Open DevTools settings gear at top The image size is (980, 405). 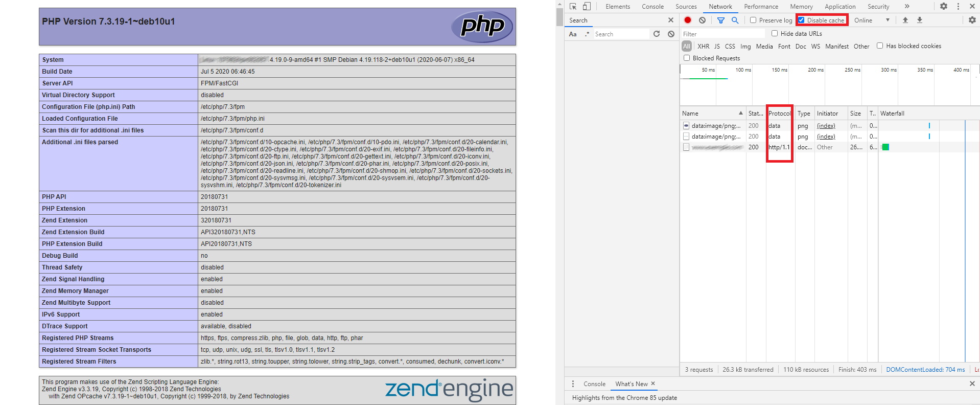tap(944, 7)
